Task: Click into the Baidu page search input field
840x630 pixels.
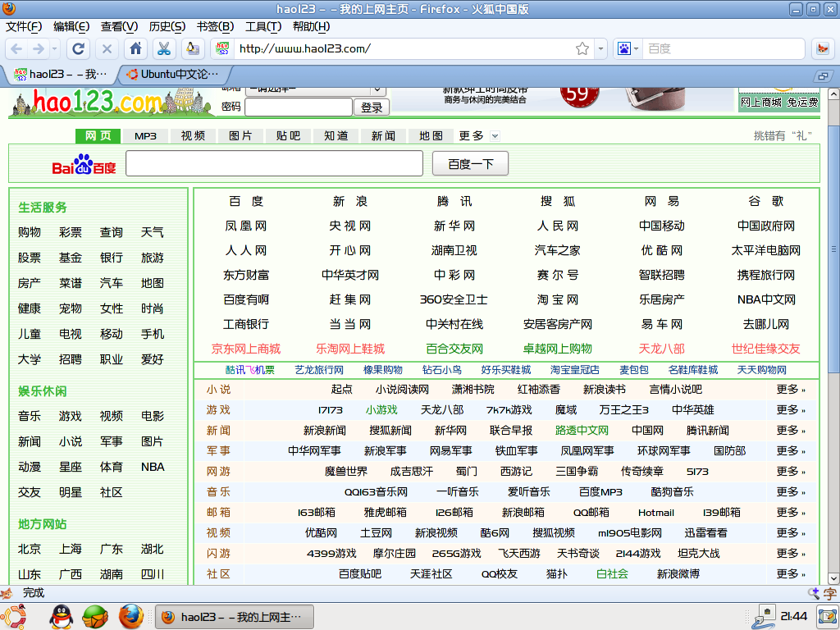Action: tap(274, 163)
